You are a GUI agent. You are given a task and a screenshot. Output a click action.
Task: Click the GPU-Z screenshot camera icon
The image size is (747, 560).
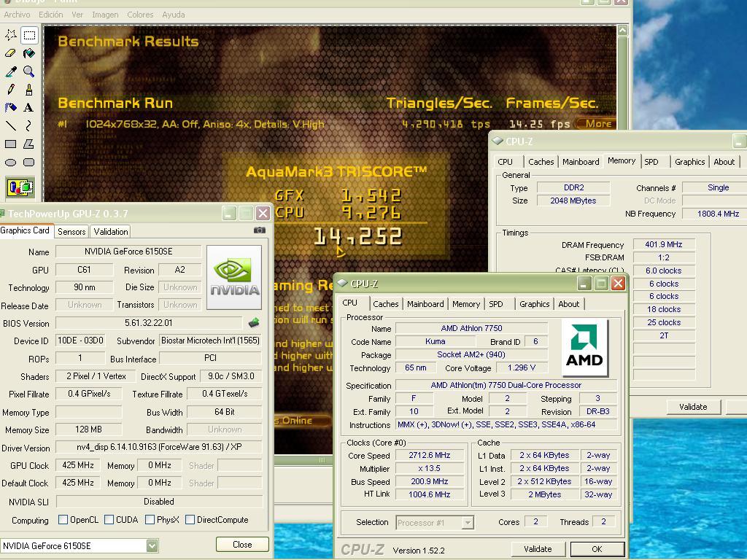(x=259, y=230)
